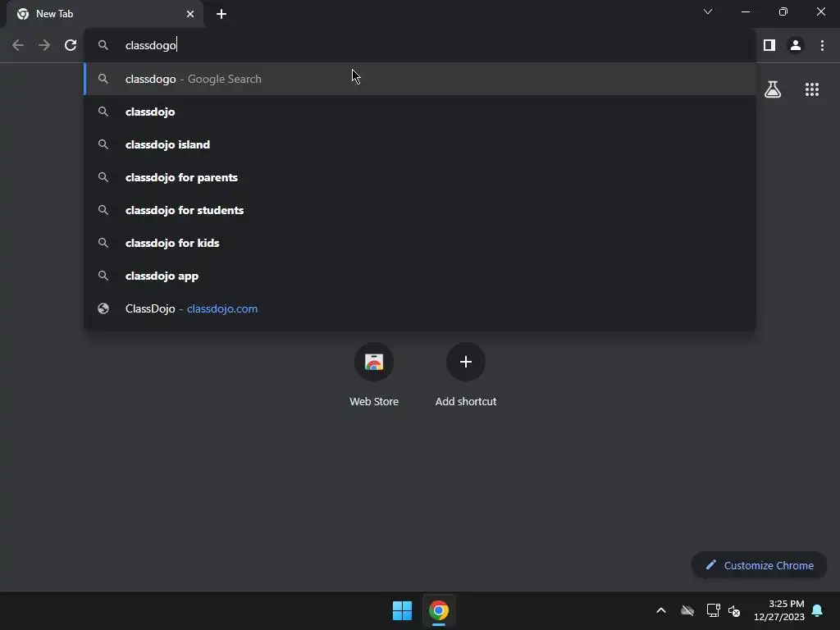Click the forward navigation arrow
The width and height of the screenshot is (840, 630).
click(44, 46)
